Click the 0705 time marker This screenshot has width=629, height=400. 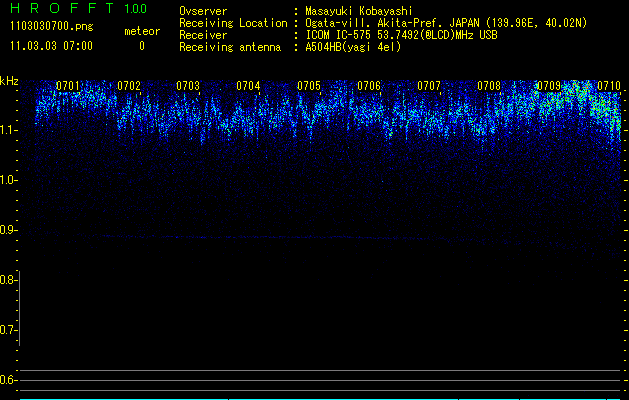tap(309, 86)
